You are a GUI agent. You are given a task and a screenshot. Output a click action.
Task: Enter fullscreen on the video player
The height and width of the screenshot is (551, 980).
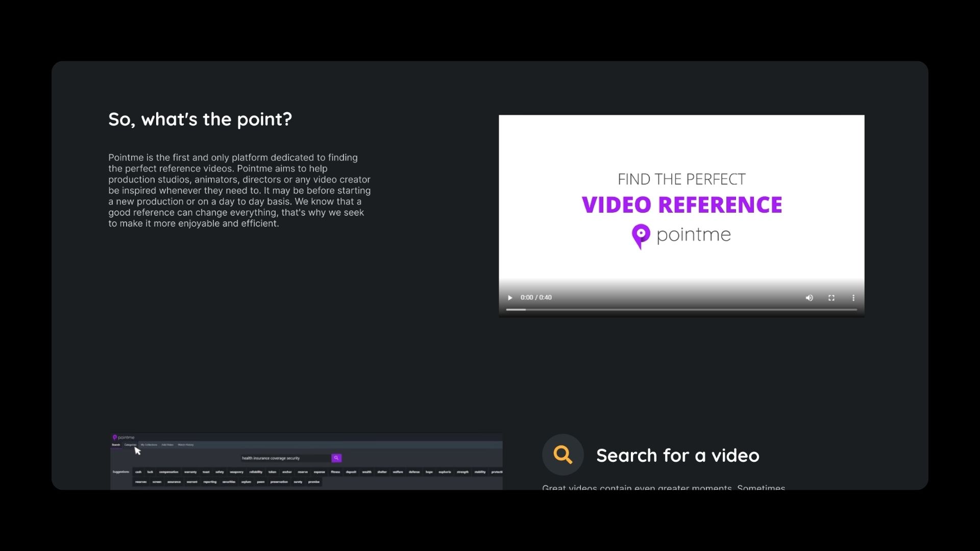point(831,297)
